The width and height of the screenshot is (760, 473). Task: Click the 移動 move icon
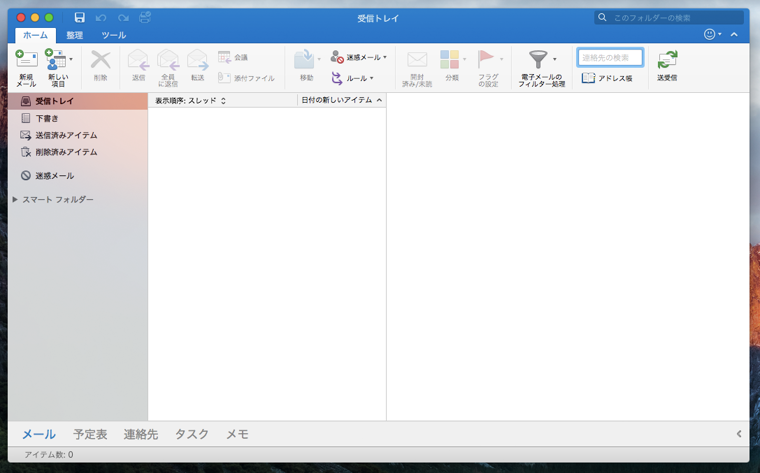304,60
